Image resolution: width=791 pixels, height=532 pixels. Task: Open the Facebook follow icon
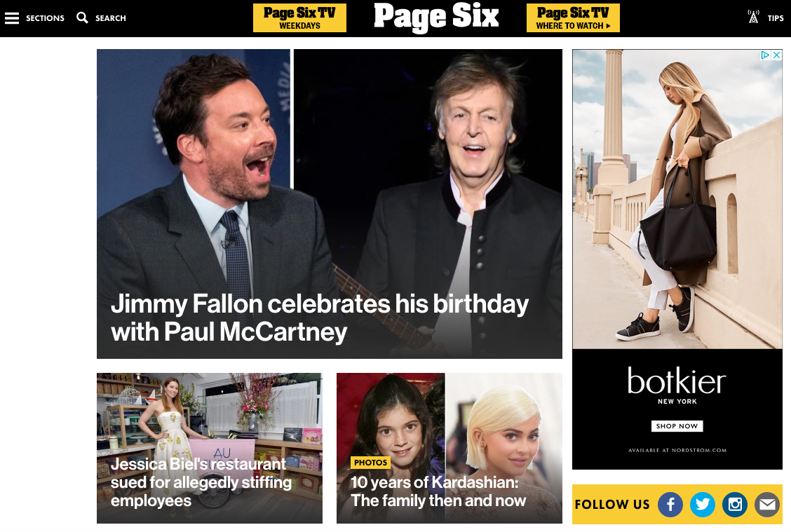[x=670, y=504]
